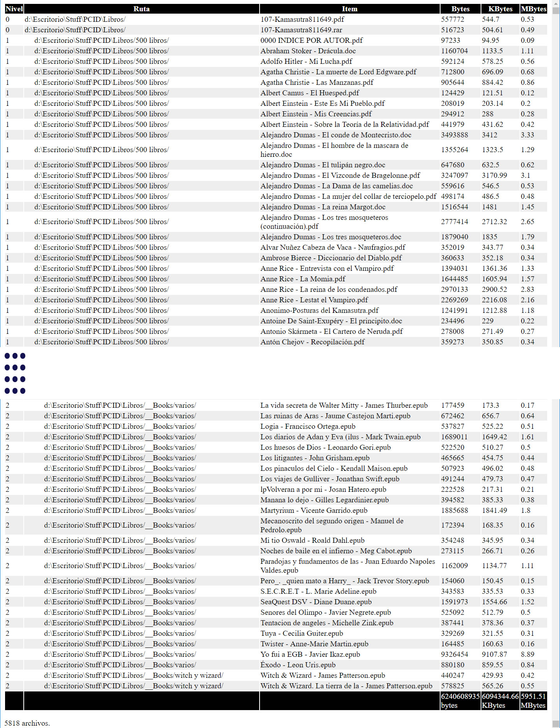Screen dimensions: 560x728
Task: Click Antón Chejov - Recopilación.pdf
Action: tap(312, 342)
